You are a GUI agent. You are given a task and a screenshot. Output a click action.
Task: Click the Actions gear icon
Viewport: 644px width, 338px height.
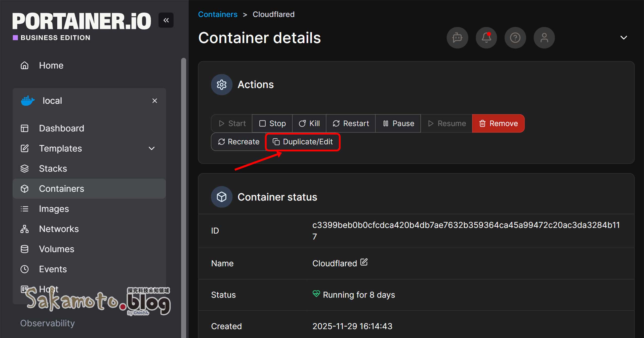click(221, 84)
